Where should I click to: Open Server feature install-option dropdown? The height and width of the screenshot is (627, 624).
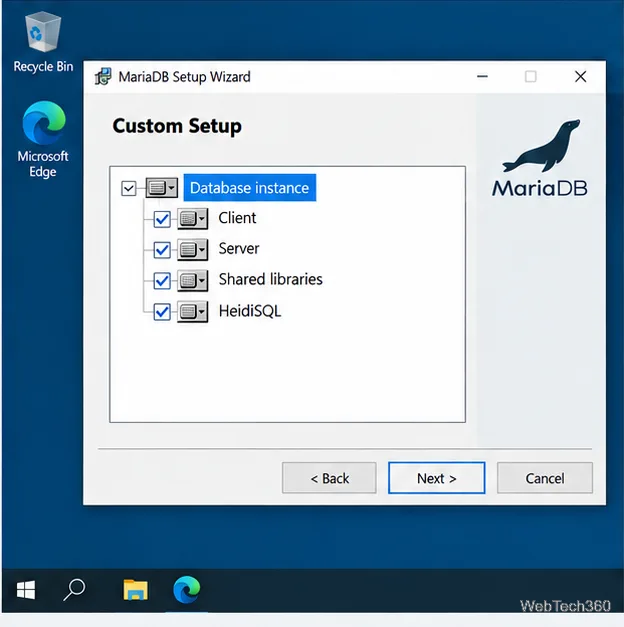pos(193,250)
